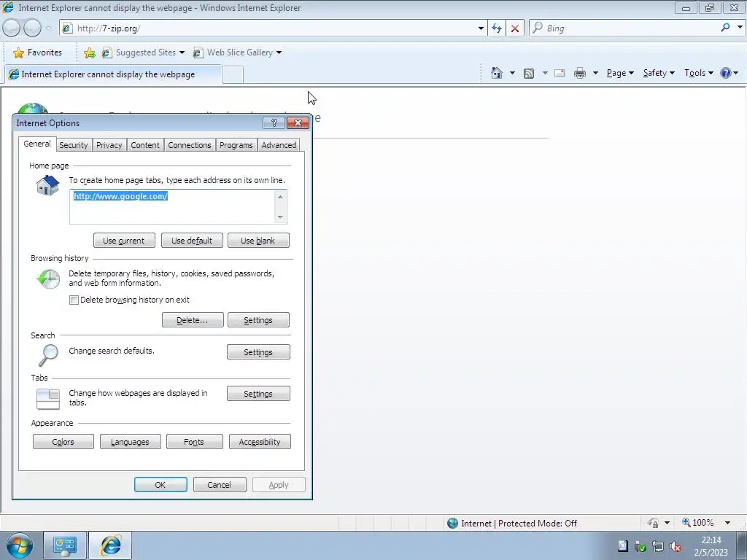Click the Use current button
Viewport: 747px width, 560px height.
click(x=124, y=241)
